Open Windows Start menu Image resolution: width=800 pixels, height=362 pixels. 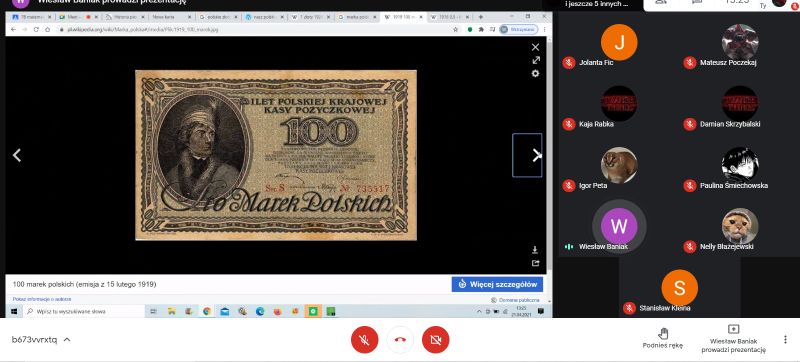14,311
